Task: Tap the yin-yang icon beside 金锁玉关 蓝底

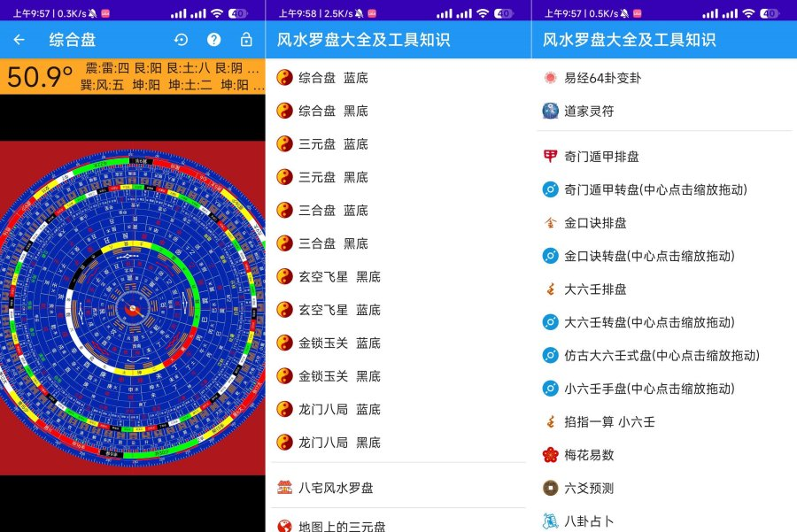Action: point(284,343)
